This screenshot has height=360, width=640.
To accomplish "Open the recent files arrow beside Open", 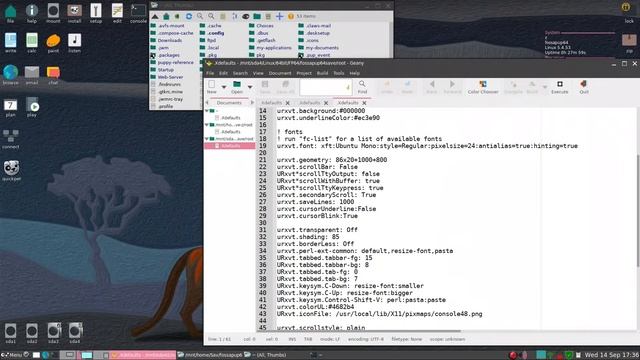I will (x=250, y=87).
